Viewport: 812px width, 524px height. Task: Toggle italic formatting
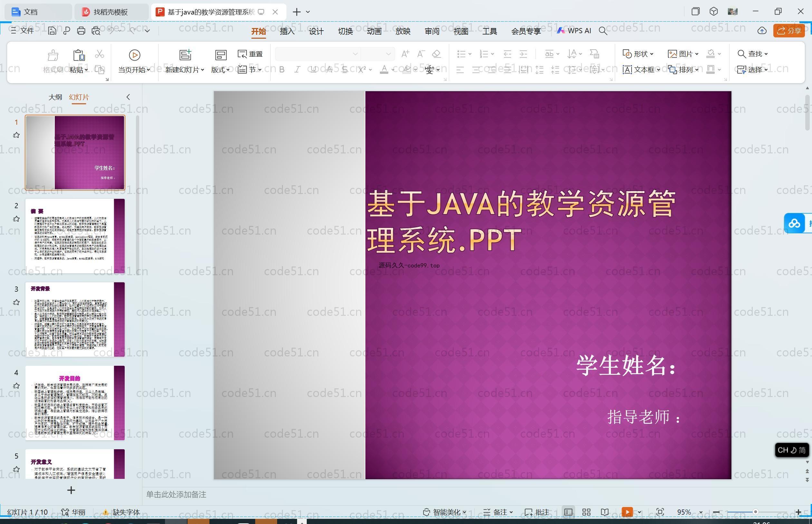click(297, 70)
